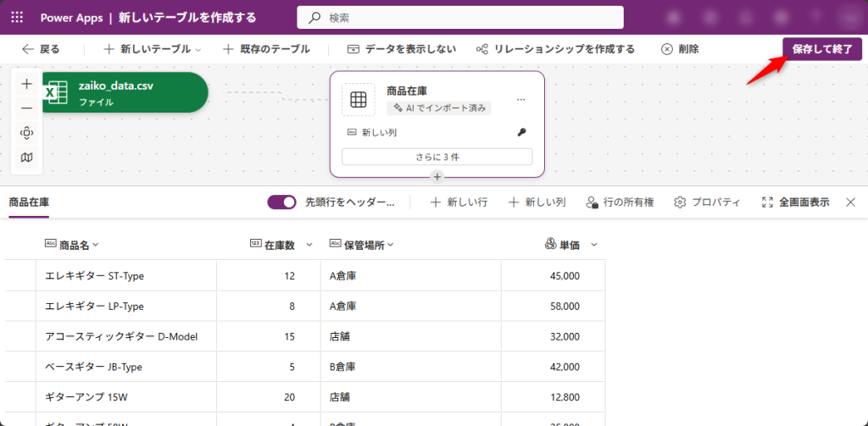Click 店舗 cell in アコースティックギター row
This screenshot has height=426, width=868.
point(411,336)
